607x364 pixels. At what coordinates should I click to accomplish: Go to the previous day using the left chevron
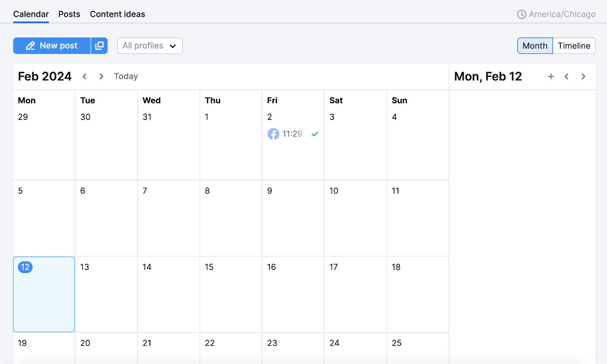point(566,76)
